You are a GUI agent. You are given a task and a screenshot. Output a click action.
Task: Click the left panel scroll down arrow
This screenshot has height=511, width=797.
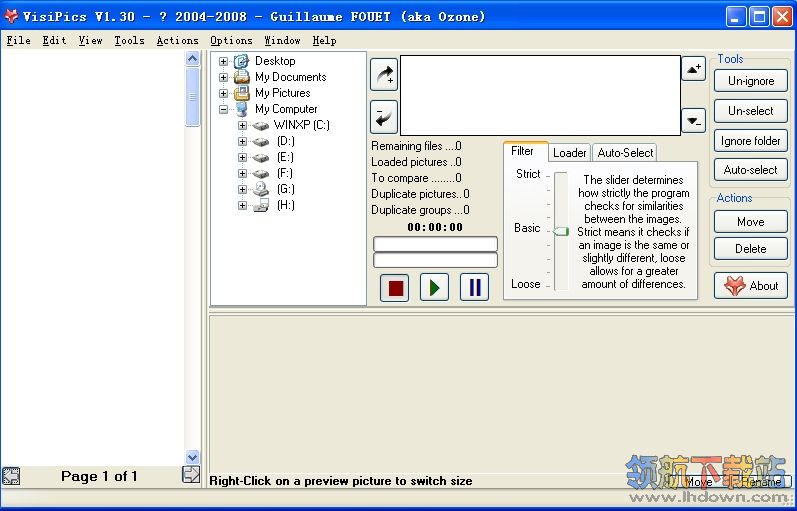(192, 457)
